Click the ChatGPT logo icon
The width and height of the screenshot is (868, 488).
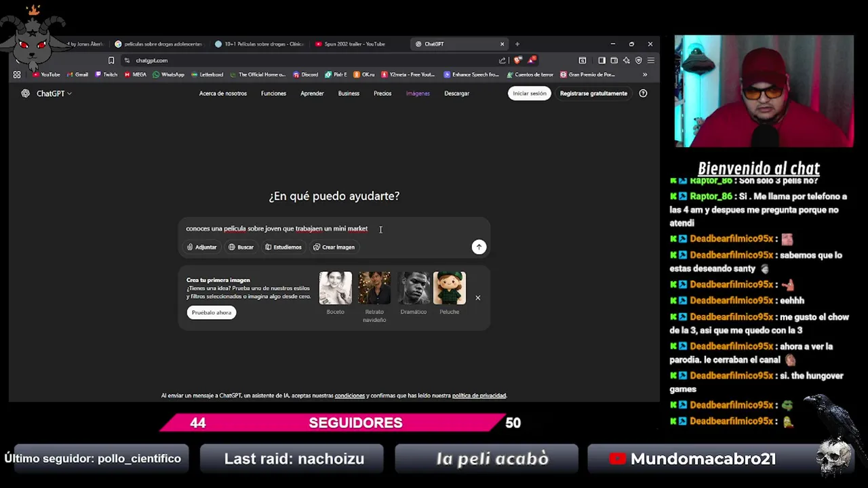[25, 94]
